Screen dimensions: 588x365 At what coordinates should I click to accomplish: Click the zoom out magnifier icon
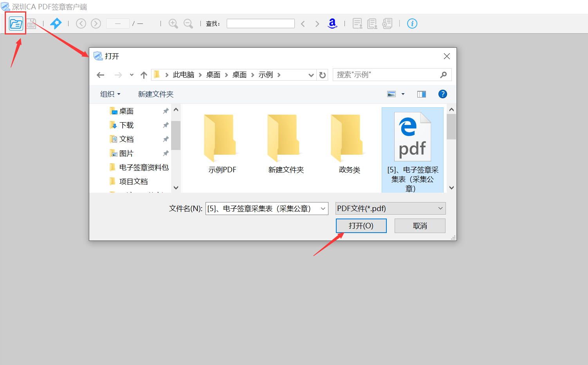(x=188, y=23)
